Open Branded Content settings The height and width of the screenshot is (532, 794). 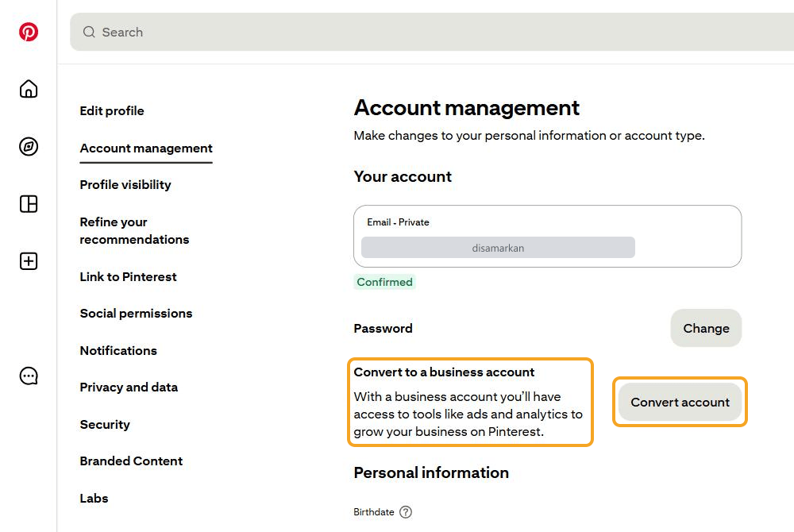pos(131,461)
